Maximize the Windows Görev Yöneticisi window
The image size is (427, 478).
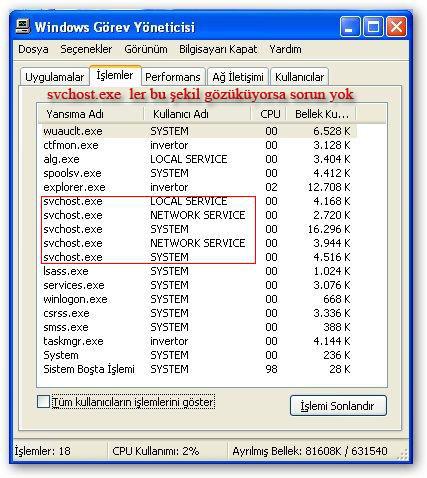(373, 26)
